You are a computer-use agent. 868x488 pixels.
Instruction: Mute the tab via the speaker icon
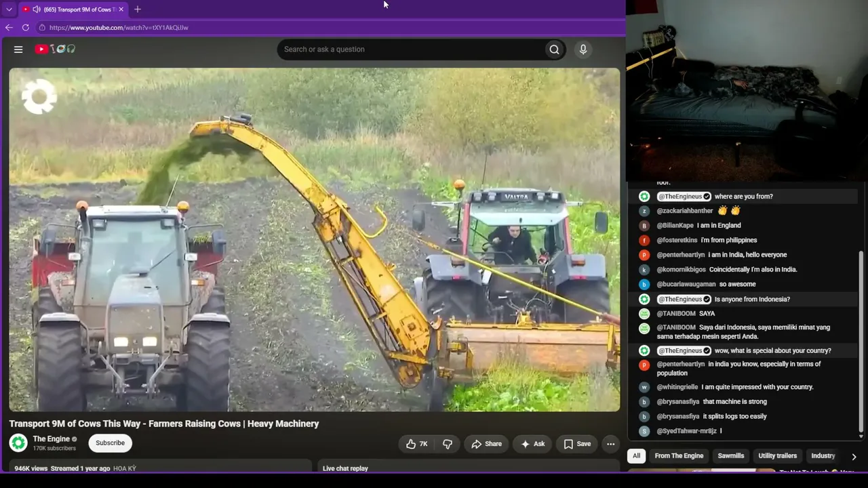pyautogui.click(x=36, y=9)
